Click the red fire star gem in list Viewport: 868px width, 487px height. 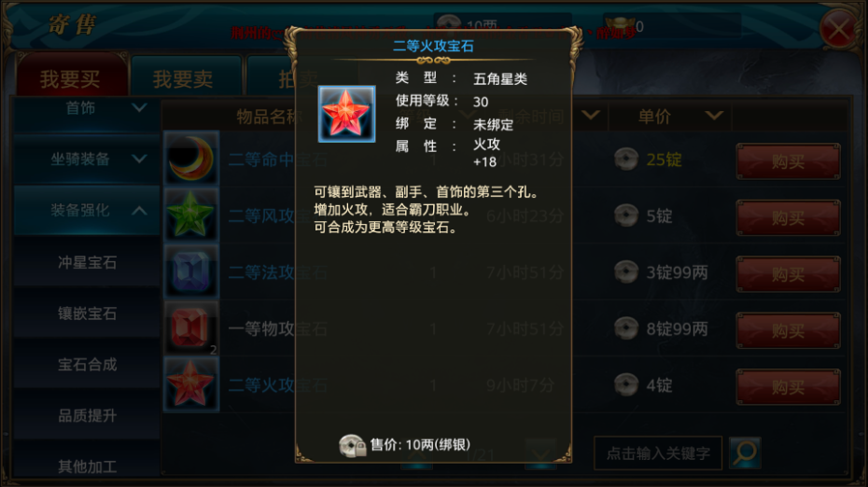(x=191, y=384)
